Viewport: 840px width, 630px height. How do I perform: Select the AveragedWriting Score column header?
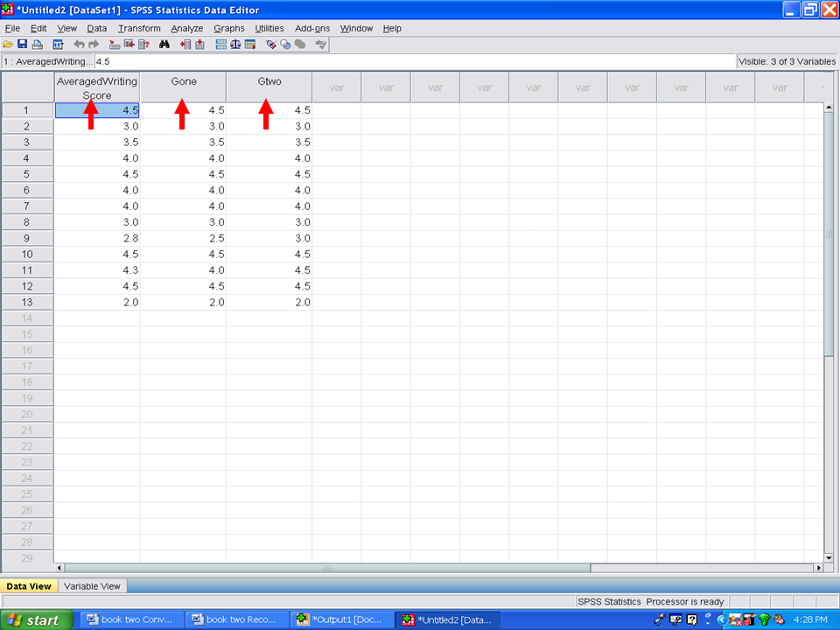pyautogui.click(x=97, y=87)
